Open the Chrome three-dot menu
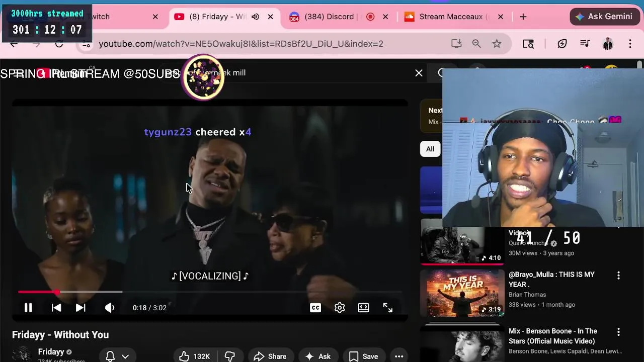Screen dimensions: 644x362 [630, 44]
